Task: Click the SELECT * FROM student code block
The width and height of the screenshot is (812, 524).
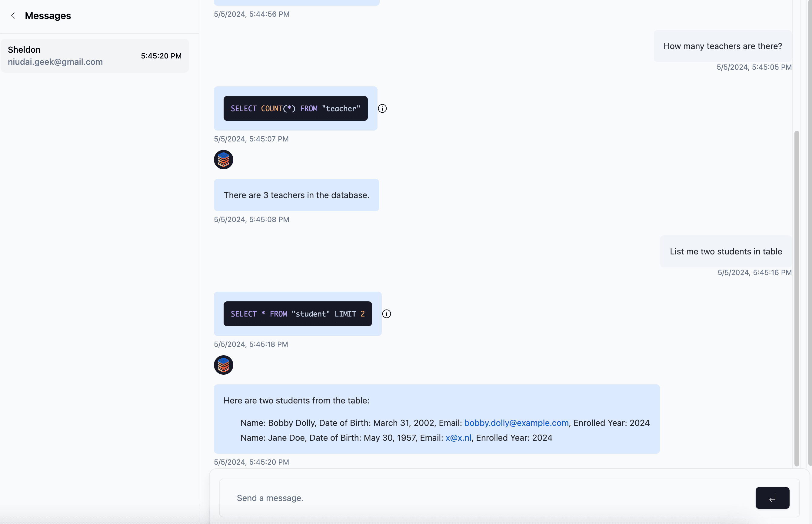Action: [298, 314]
